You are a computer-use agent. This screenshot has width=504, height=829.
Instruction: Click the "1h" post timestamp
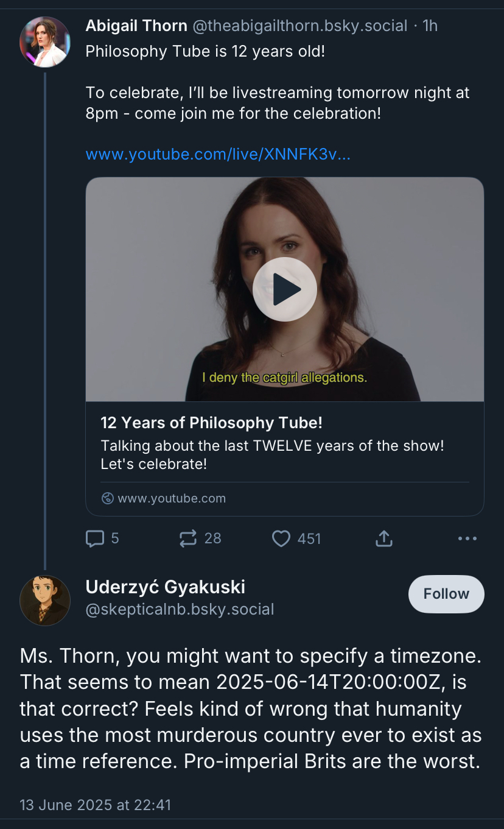[430, 26]
